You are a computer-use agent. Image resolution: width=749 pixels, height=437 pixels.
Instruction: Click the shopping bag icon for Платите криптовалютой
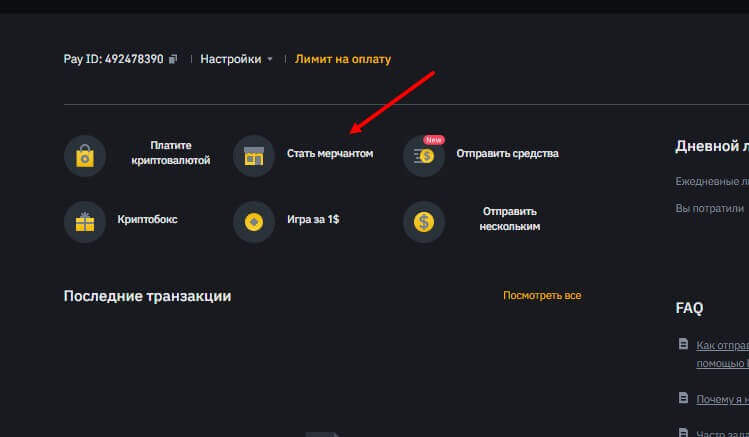[x=85, y=155]
